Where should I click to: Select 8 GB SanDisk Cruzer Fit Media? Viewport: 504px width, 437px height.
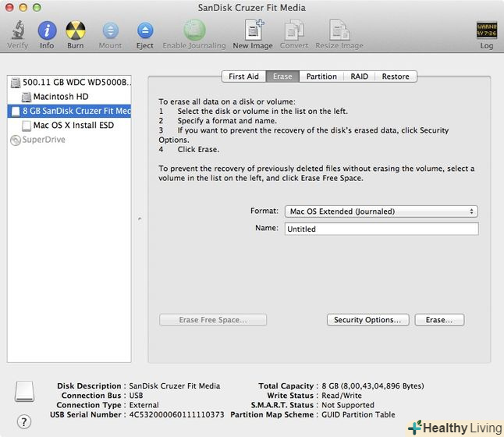pyautogui.click(x=69, y=111)
